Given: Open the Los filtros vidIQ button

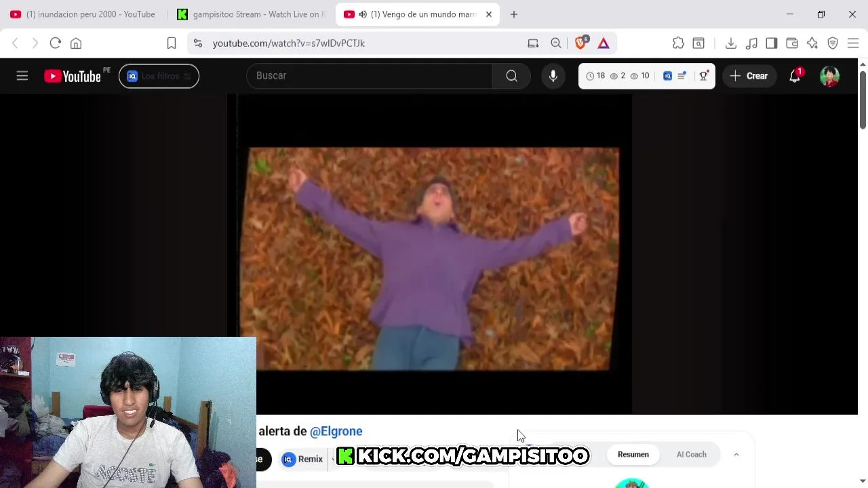Looking at the screenshot, I should [x=159, y=76].
